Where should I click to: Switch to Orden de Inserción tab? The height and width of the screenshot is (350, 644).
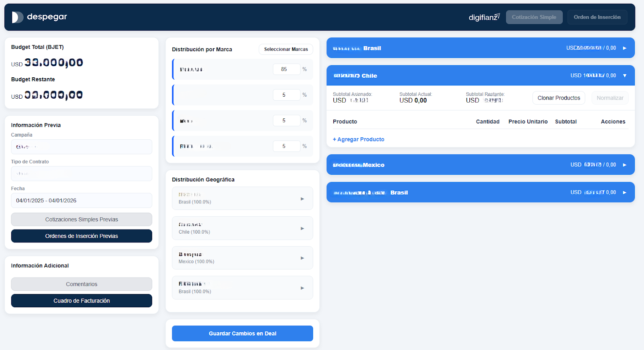[x=597, y=17]
